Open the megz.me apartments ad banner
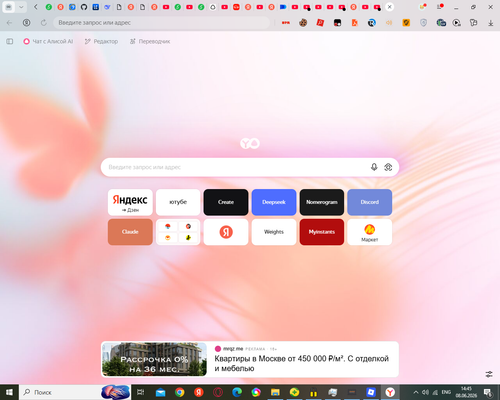Viewport: 500px width, 400px height. click(250, 359)
